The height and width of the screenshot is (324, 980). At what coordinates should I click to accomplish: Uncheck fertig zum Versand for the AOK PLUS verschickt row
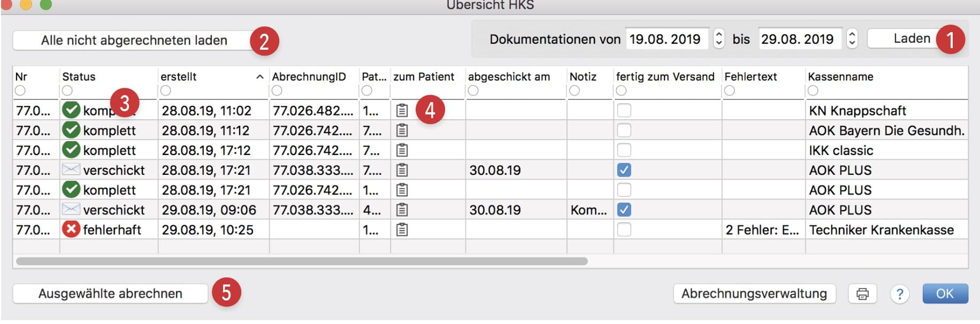tap(623, 170)
